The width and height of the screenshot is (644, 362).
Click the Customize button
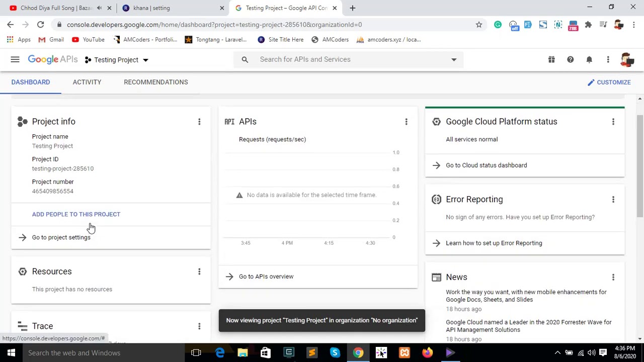(609, 82)
